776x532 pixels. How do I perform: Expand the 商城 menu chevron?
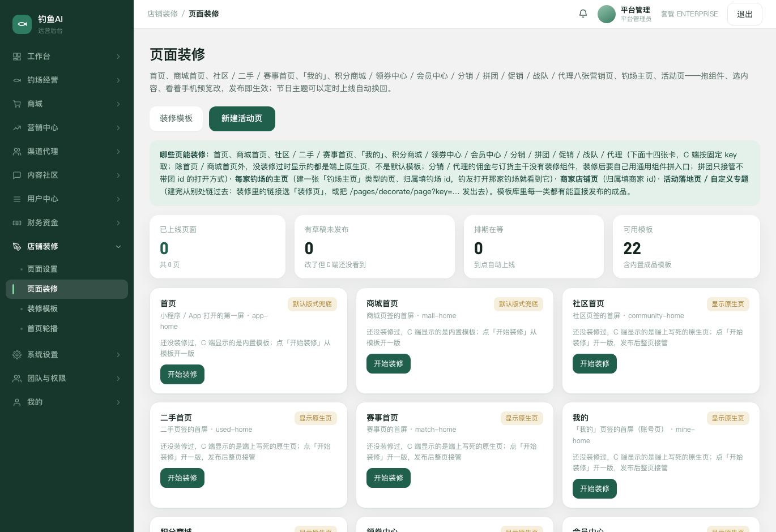tap(118, 104)
